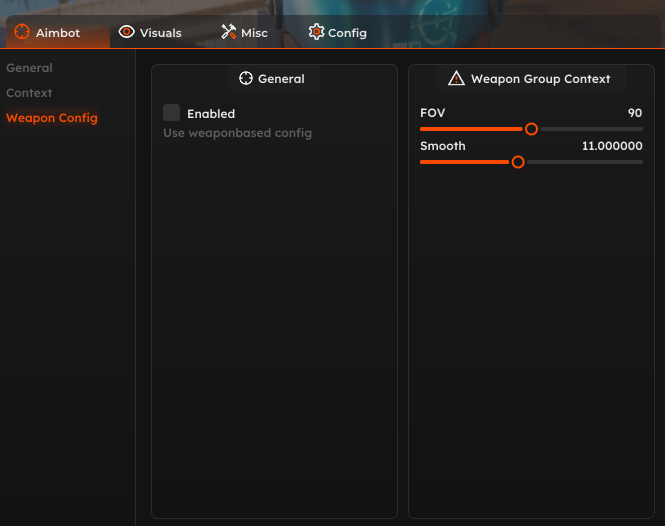This screenshot has height=526, width=665.
Task: Click the crosshair icon on the Aimbot tab
Action: (22, 32)
